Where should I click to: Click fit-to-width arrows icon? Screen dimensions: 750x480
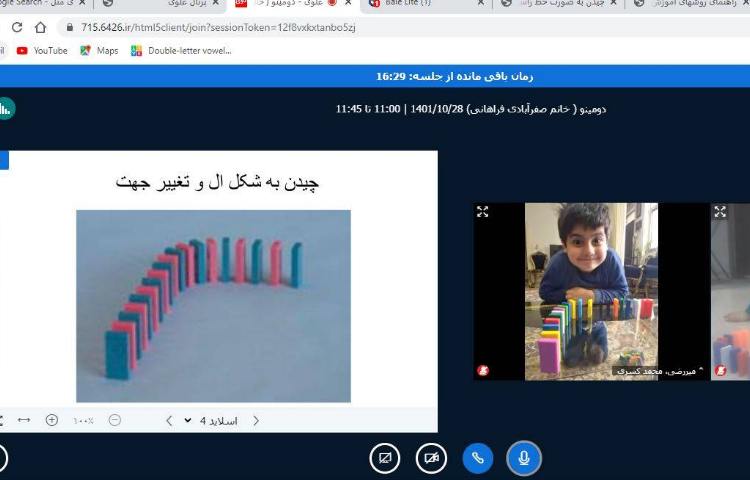[x=24, y=421]
